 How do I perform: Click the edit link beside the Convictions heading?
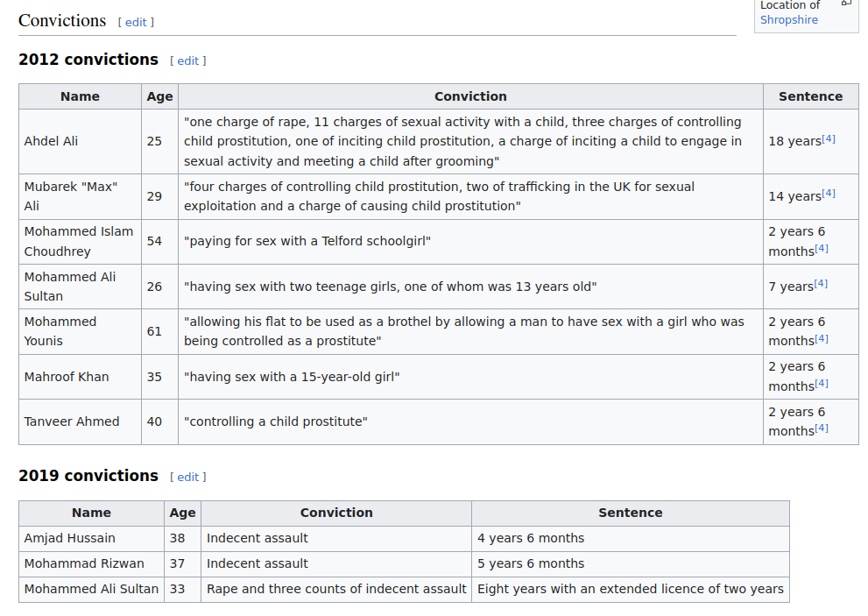[136, 22]
